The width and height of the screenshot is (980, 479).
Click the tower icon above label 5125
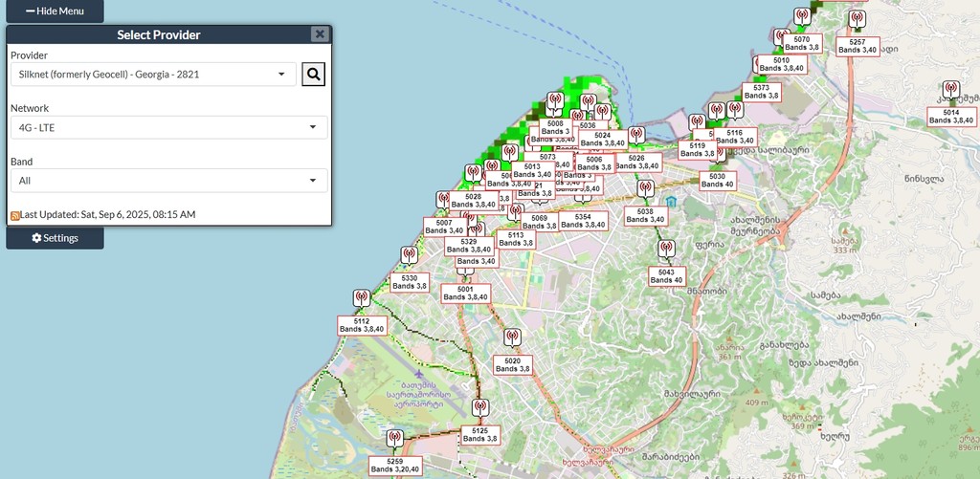click(480, 408)
